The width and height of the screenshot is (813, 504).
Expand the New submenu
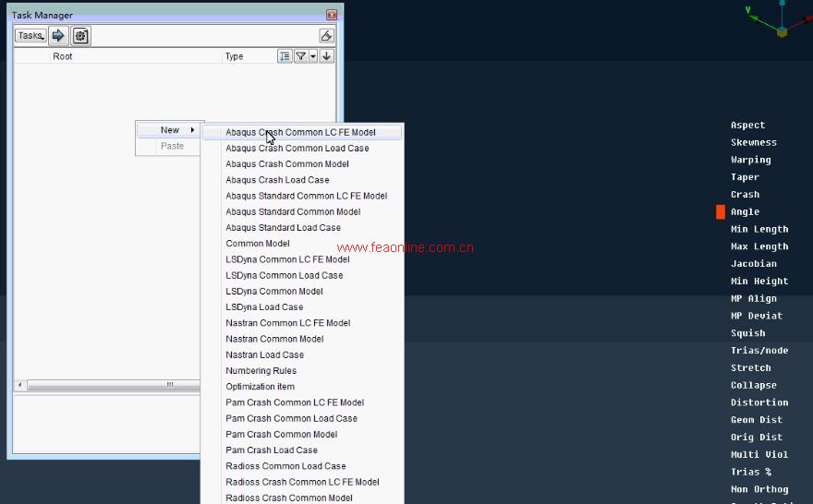pos(170,130)
